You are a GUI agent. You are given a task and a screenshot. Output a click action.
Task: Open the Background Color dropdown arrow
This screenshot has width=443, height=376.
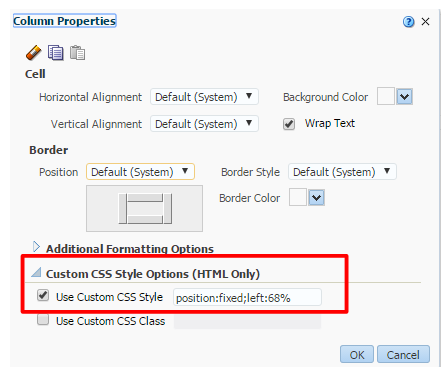(x=404, y=97)
